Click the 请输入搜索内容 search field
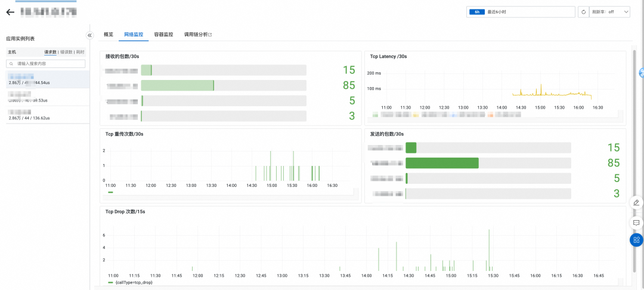The width and height of the screenshot is (644, 290). (45, 64)
